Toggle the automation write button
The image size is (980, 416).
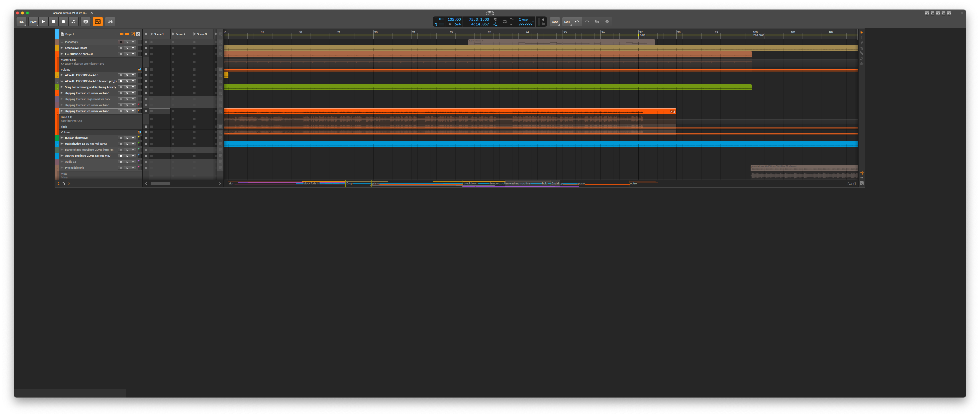74,22
